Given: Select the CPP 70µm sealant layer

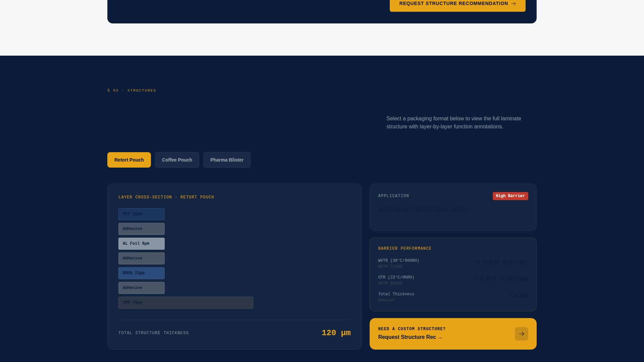Looking at the screenshot, I should click(185, 302).
